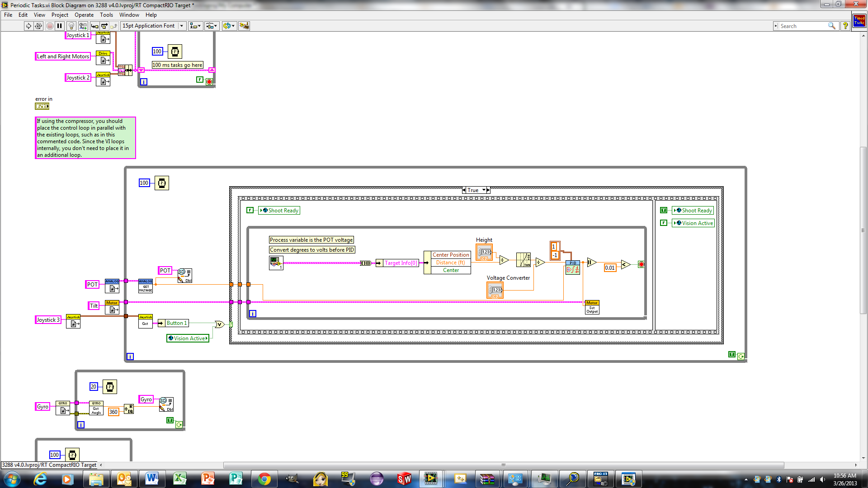Select the Analog Get Voltage node
Screen dimensions: 868x488
pyautogui.click(x=145, y=286)
